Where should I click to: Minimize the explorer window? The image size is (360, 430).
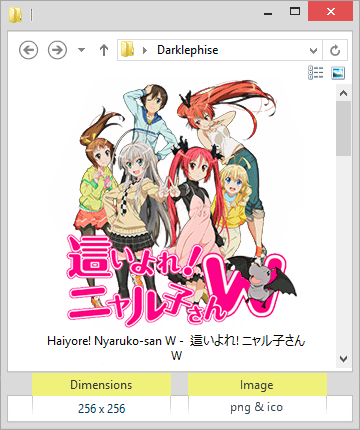point(268,13)
